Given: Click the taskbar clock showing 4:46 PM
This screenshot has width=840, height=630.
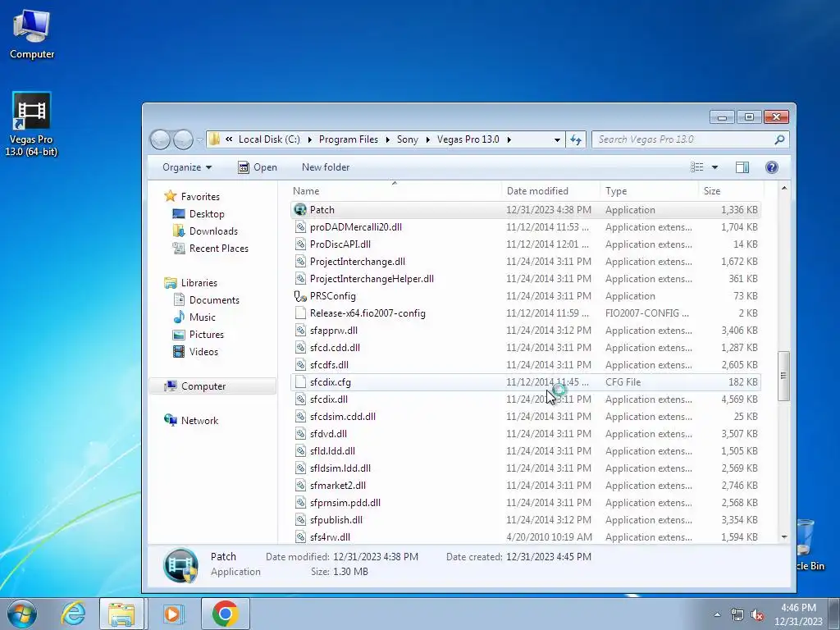Looking at the screenshot, I should 798,614.
